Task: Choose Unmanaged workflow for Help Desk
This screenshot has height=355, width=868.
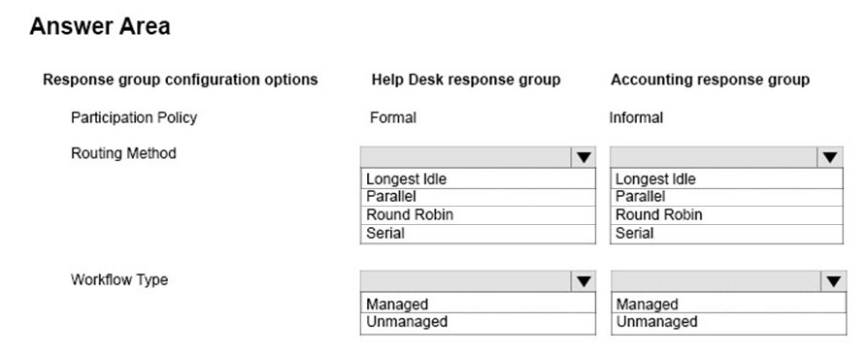Action: pyautogui.click(x=478, y=323)
